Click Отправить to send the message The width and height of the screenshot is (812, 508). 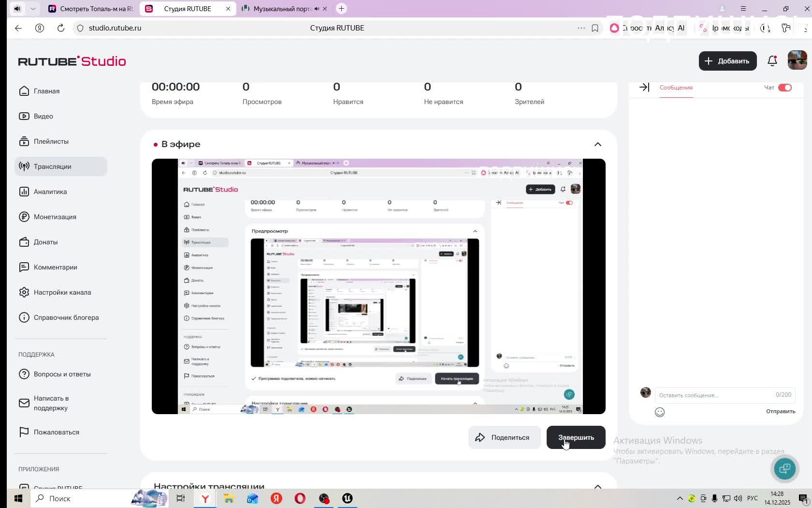click(x=781, y=411)
